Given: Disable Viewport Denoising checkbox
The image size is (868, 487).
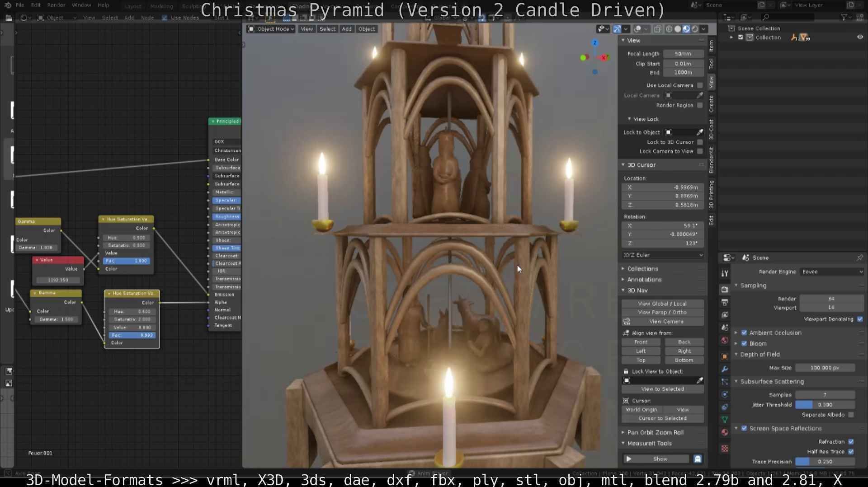Looking at the screenshot, I should coord(860,319).
